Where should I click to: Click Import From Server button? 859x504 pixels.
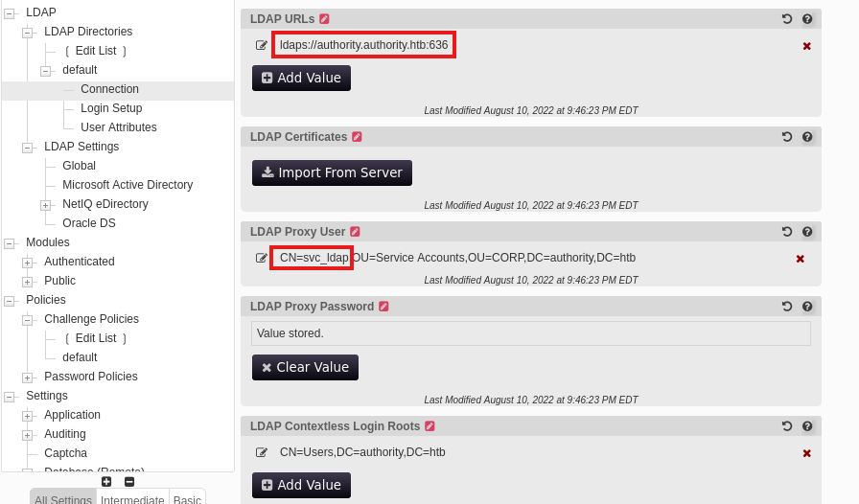(x=332, y=172)
